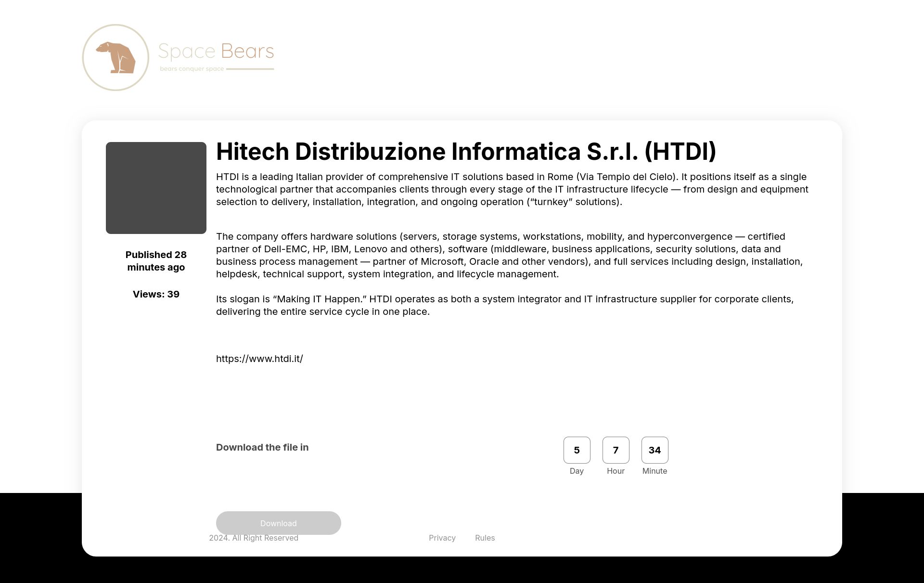Open the dark grey company thumbnail image
The height and width of the screenshot is (583, 924).
point(156,188)
